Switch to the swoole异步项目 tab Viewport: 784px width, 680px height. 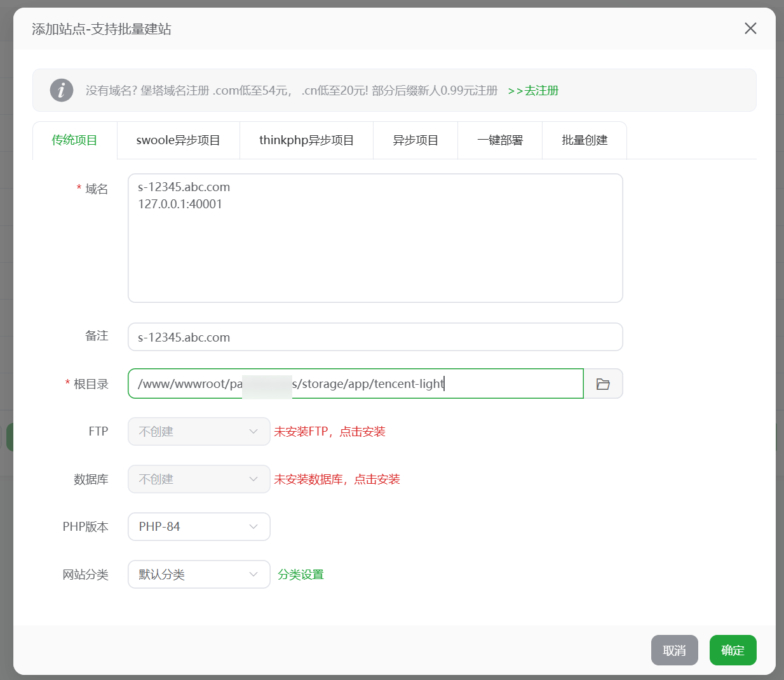tap(178, 140)
